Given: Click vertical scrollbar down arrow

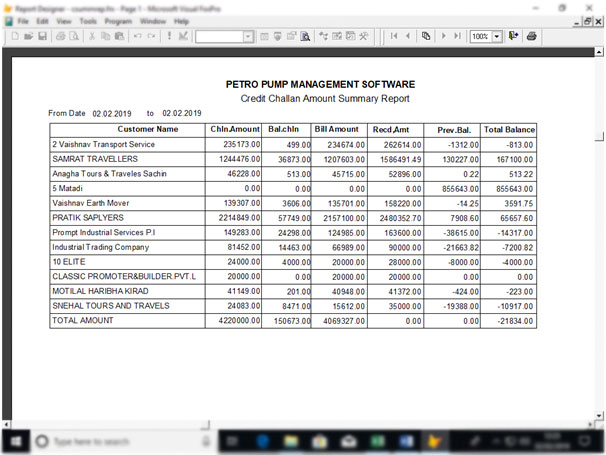Looking at the screenshot, I should click(x=599, y=416).
